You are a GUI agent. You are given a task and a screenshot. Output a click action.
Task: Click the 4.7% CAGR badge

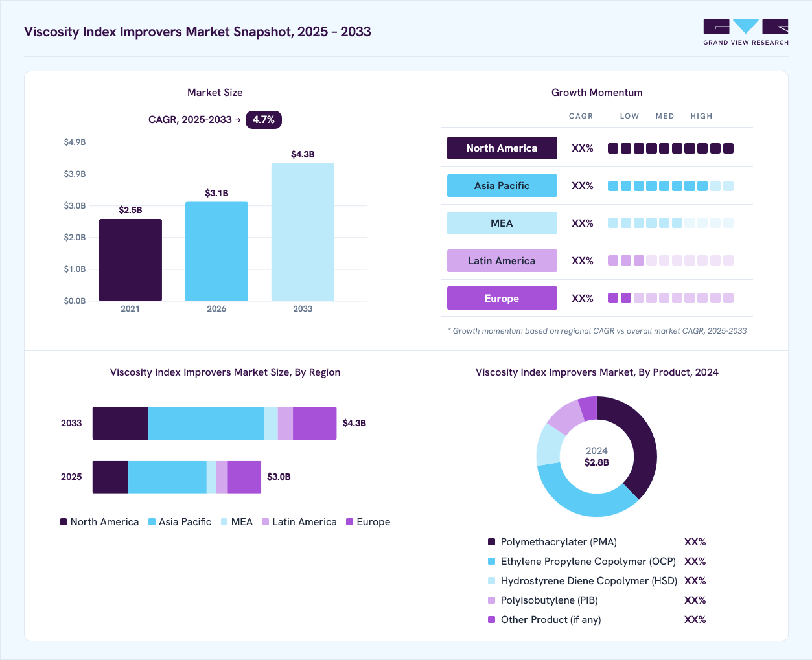click(x=264, y=120)
